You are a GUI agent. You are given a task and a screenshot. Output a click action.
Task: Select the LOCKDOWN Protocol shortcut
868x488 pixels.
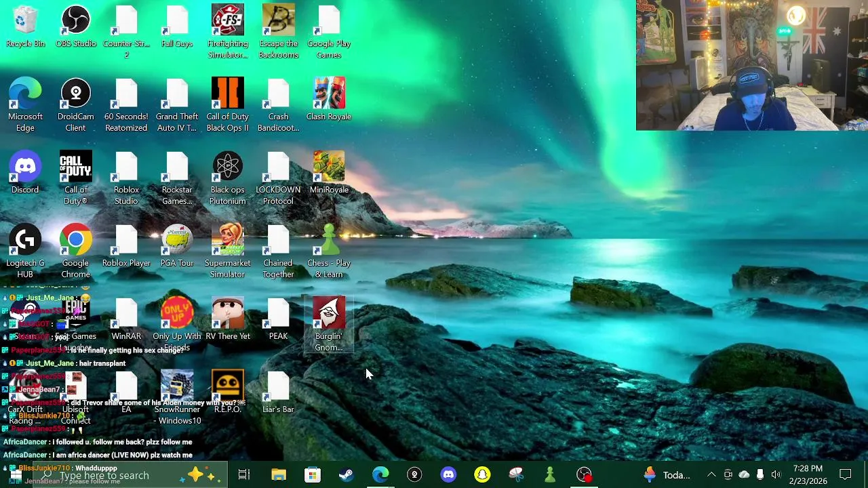tap(278, 178)
